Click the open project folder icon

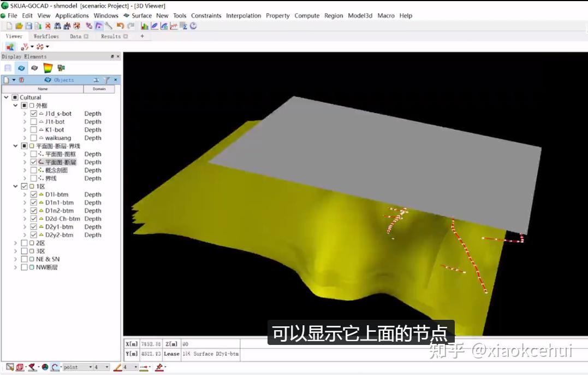click(x=19, y=26)
